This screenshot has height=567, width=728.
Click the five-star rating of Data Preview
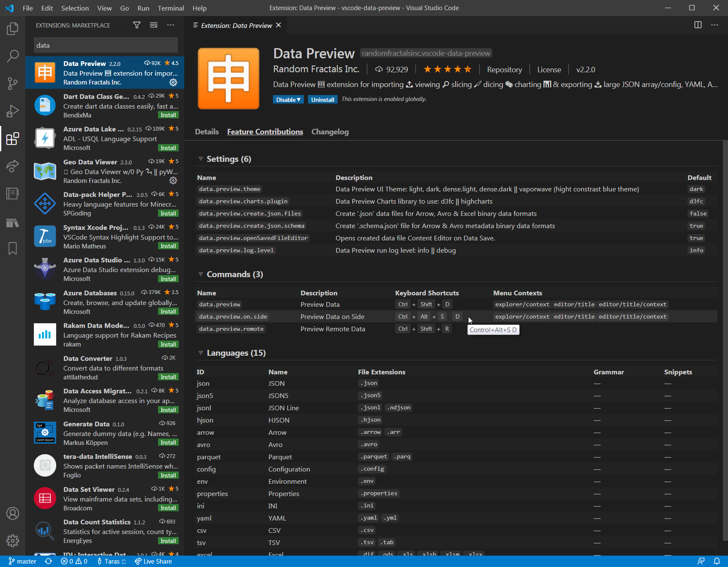(x=447, y=69)
